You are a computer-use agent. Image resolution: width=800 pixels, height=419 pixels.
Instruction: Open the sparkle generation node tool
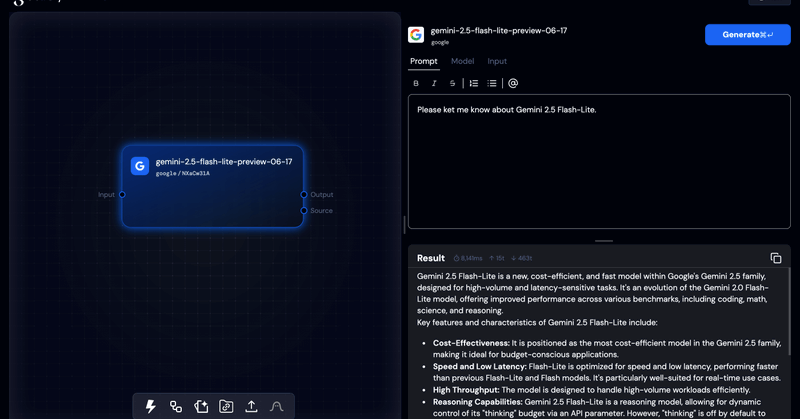tap(201, 406)
